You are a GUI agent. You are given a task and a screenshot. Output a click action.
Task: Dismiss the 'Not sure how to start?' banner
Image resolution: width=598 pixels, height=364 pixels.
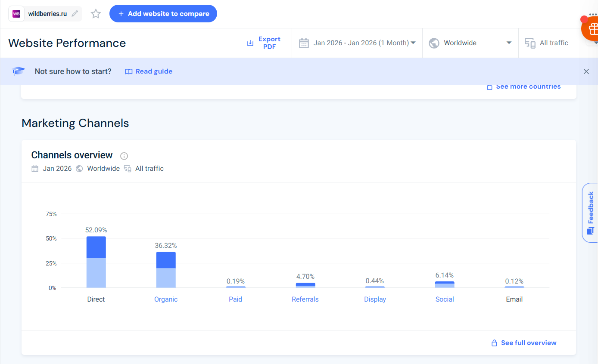tap(586, 71)
